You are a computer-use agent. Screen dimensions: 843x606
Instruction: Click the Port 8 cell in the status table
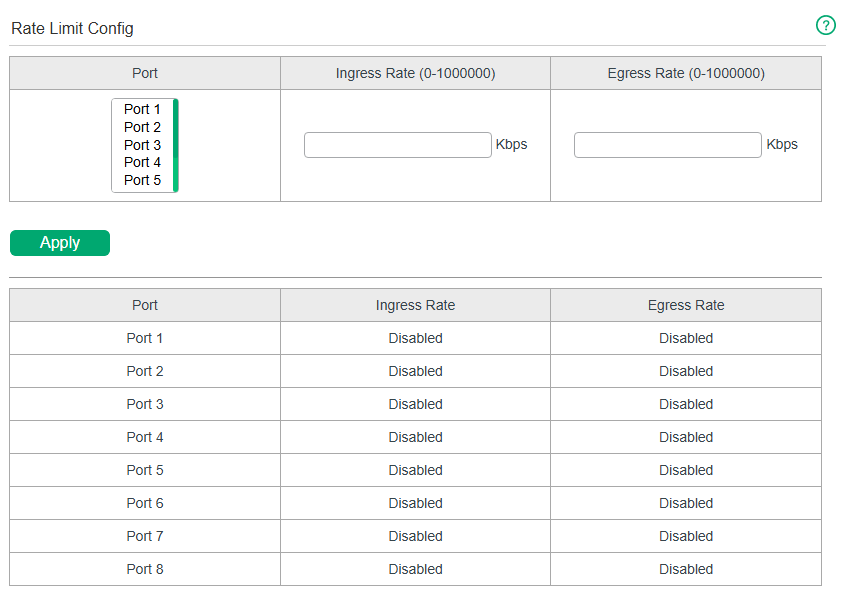coord(145,569)
